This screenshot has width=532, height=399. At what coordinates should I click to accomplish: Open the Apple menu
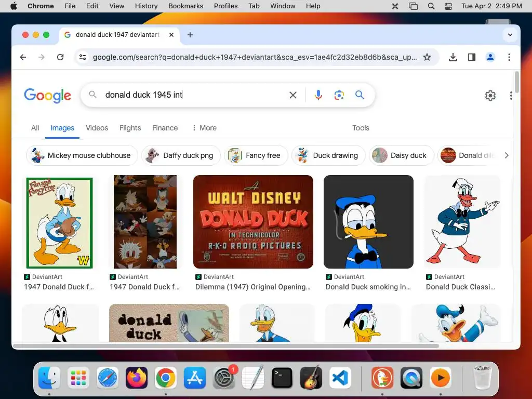[x=14, y=6]
